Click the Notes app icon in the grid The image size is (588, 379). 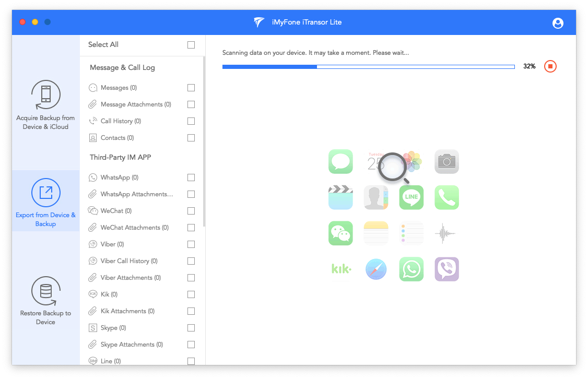click(x=376, y=233)
